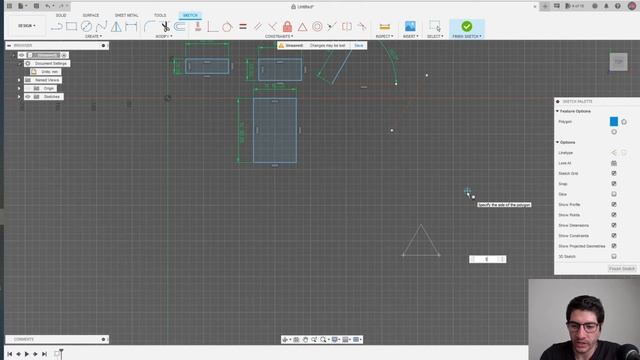Enable the 3D Sketch checkbox

(613, 256)
